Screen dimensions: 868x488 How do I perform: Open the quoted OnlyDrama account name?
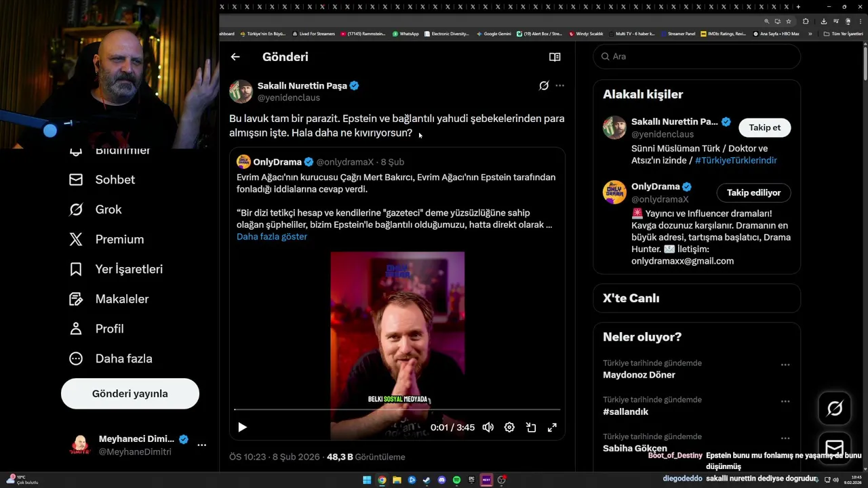(x=277, y=162)
